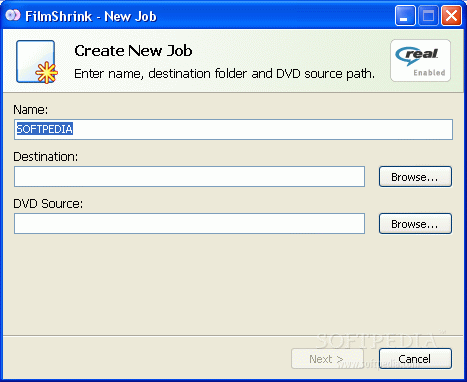Click the Real Enabled logo badge
467x382 pixels.
(x=420, y=61)
